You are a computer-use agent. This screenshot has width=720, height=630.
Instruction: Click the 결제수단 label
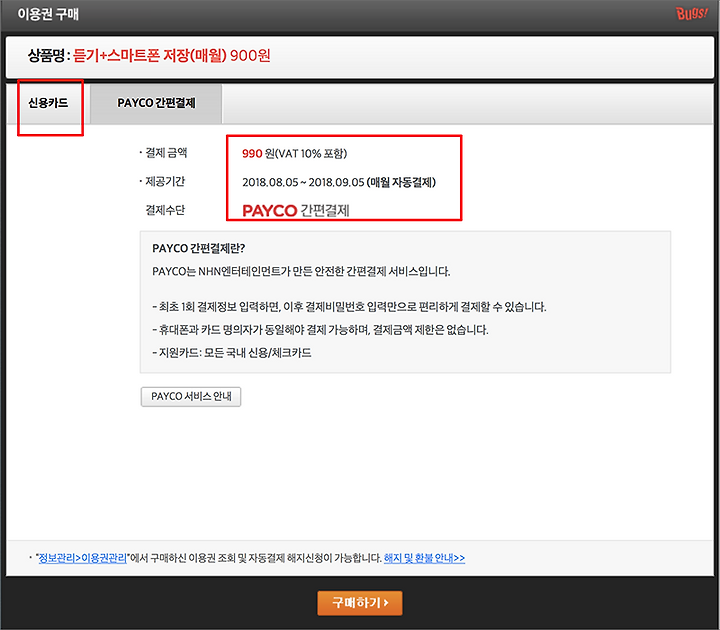165,210
